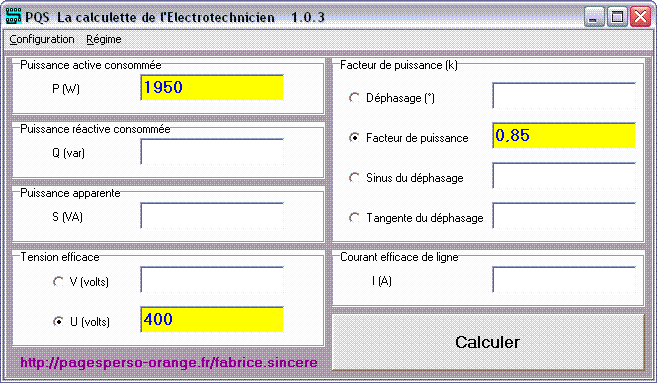
Task: Focus the P (W) field showing 1950
Action: click(x=212, y=88)
